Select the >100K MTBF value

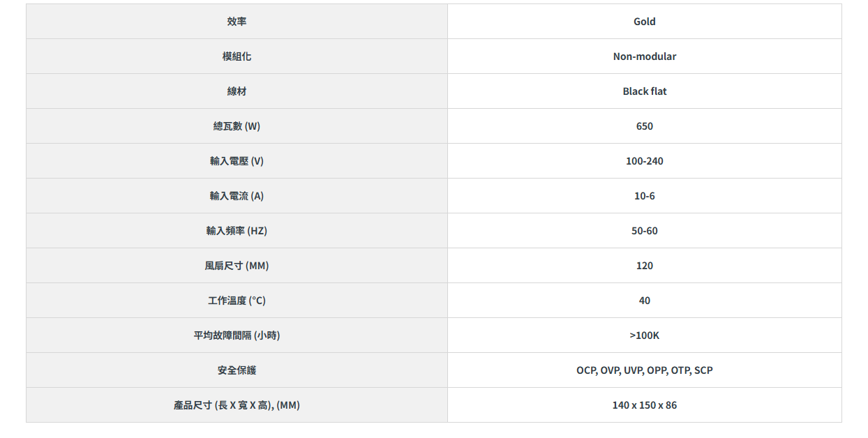644,335
